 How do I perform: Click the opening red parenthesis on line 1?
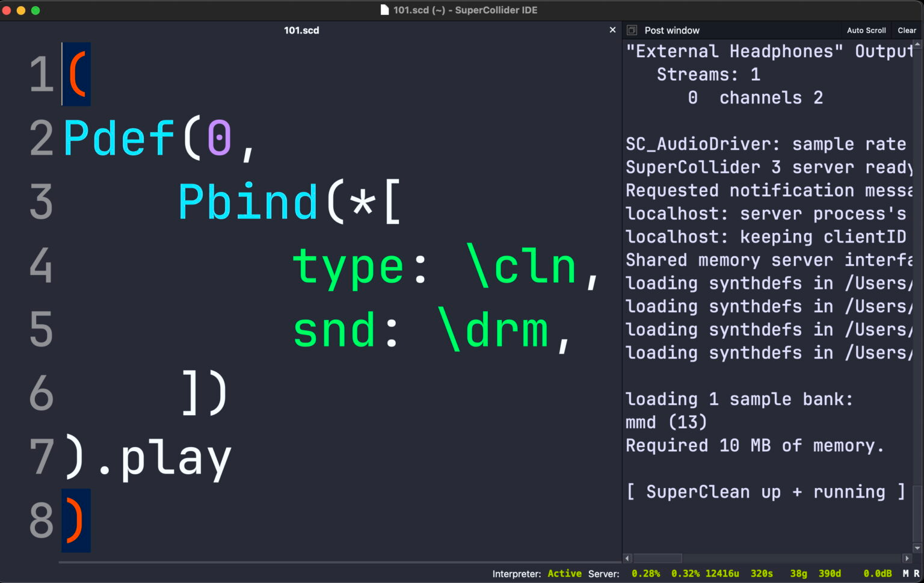click(77, 74)
